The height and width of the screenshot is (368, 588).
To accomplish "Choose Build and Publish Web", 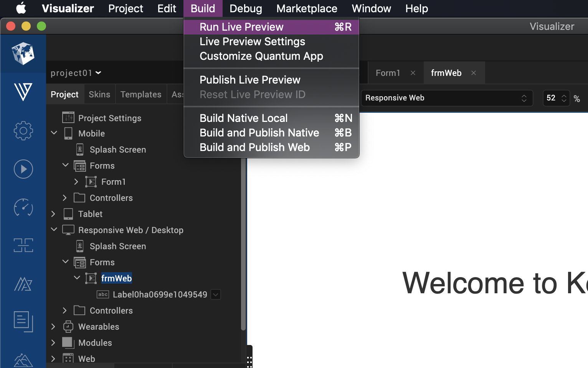I will (271, 147).
